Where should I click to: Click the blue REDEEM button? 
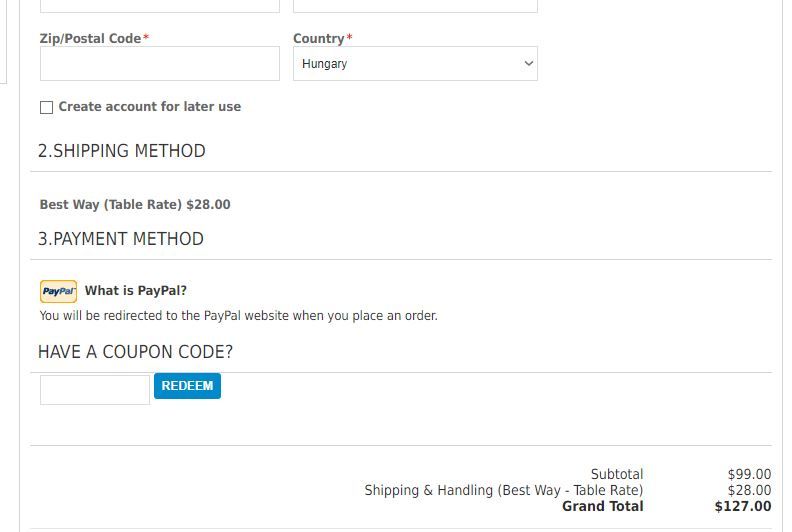[x=187, y=386]
